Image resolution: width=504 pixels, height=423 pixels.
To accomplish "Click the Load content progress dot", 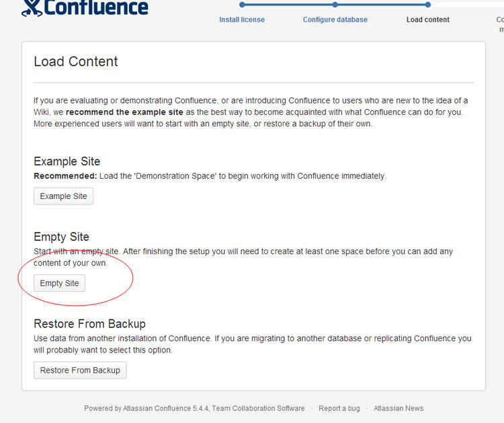I will [427, 5].
